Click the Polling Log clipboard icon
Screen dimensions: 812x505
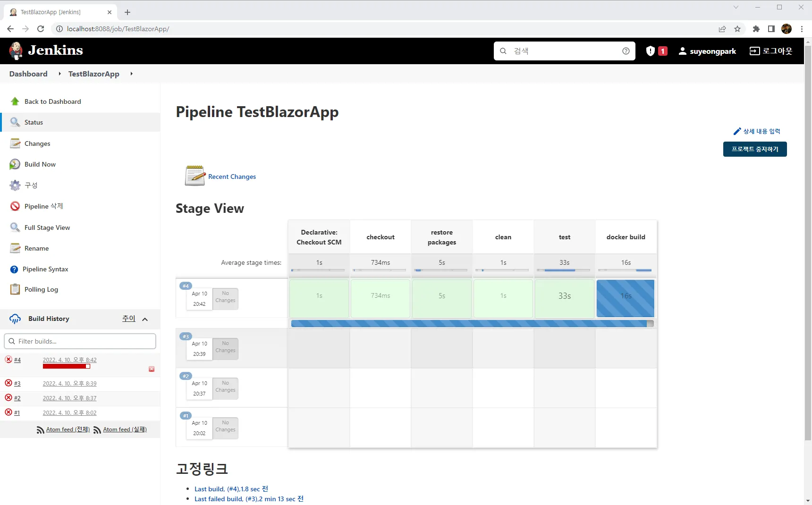click(15, 289)
